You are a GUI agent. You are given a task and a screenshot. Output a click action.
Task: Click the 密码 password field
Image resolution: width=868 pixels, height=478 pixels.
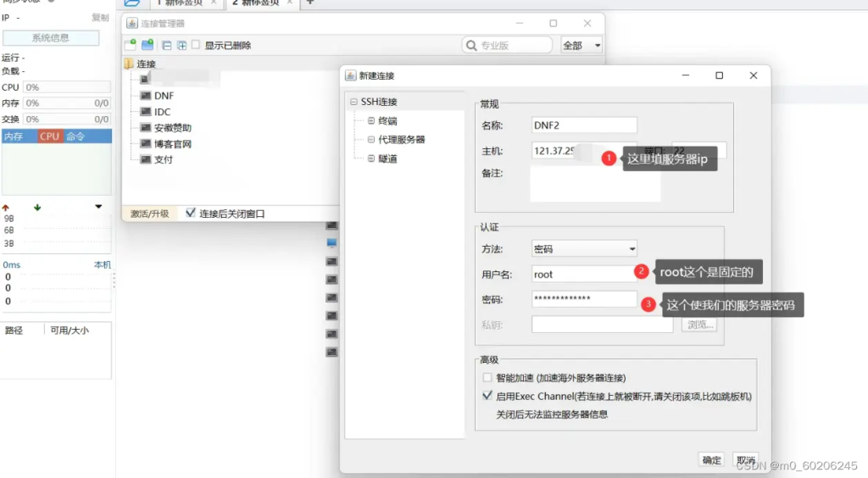pyautogui.click(x=584, y=298)
